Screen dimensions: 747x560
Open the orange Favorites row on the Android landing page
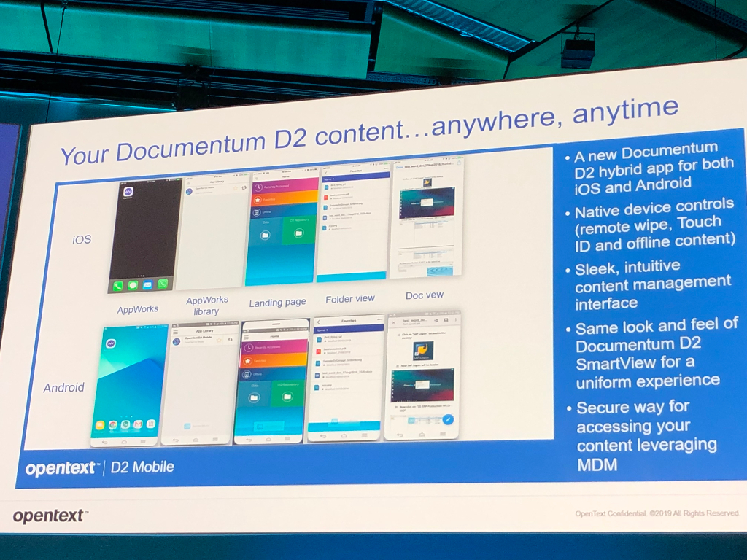(x=275, y=360)
